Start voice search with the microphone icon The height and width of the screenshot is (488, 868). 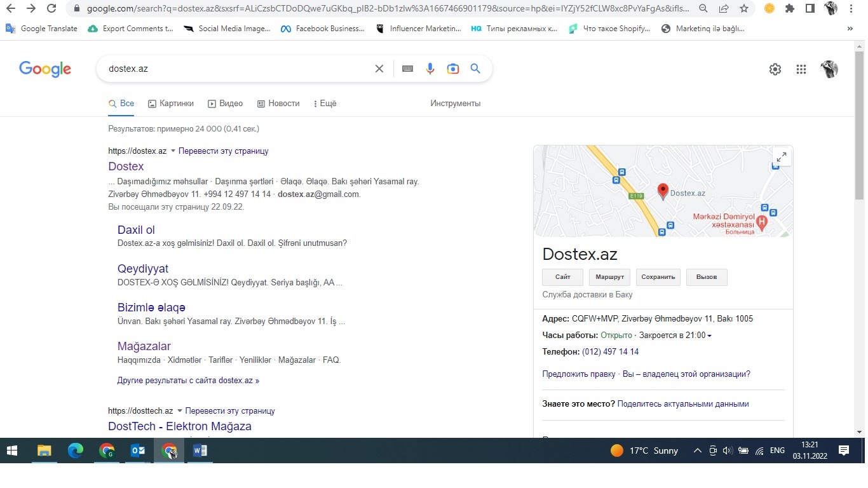(430, 69)
